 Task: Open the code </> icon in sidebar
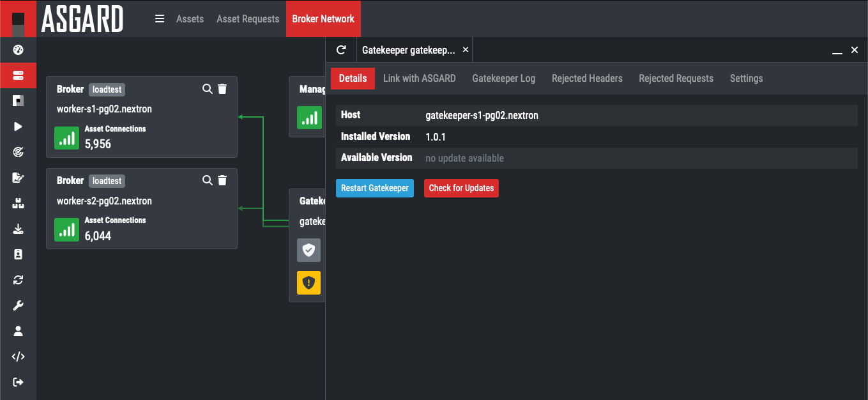pos(18,357)
